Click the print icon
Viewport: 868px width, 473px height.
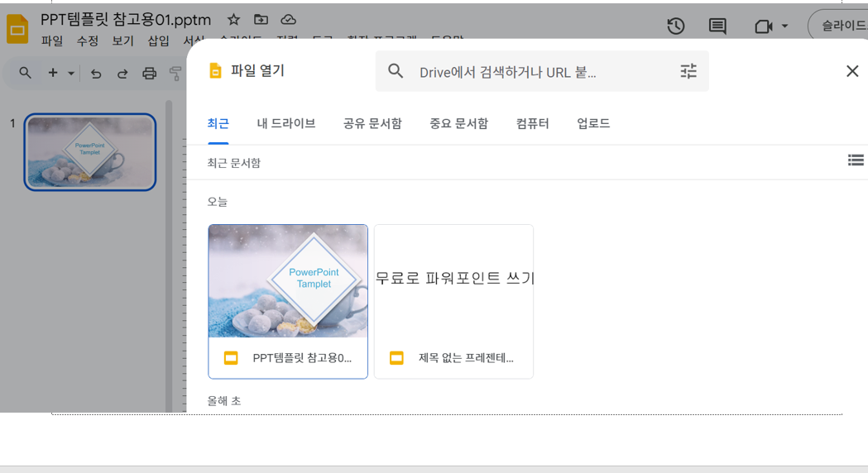point(149,73)
